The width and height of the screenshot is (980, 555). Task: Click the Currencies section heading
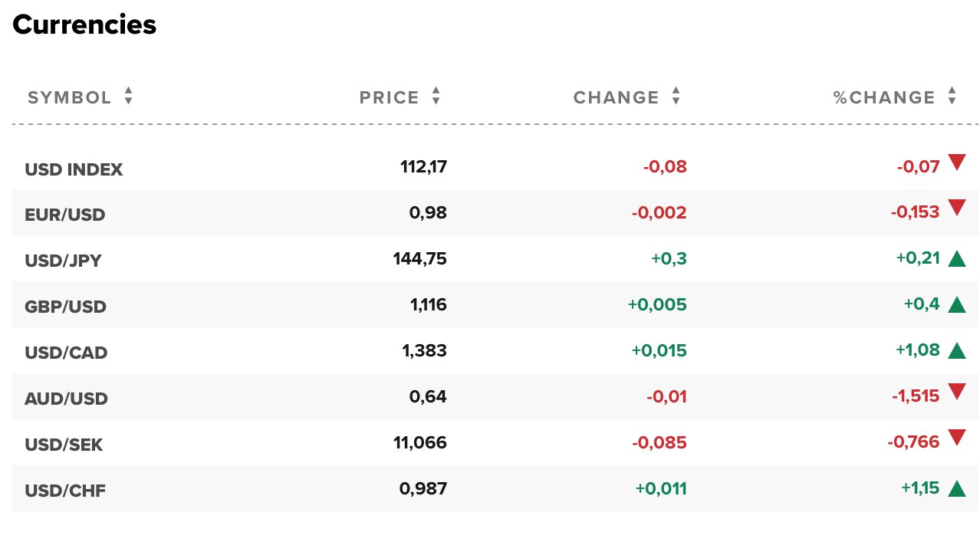tap(84, 25)
